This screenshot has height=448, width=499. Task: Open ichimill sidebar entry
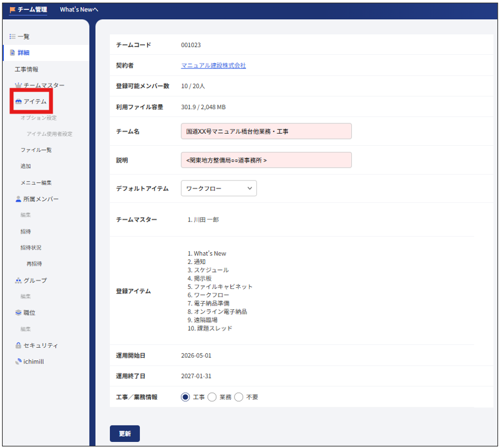pos(33,361)
